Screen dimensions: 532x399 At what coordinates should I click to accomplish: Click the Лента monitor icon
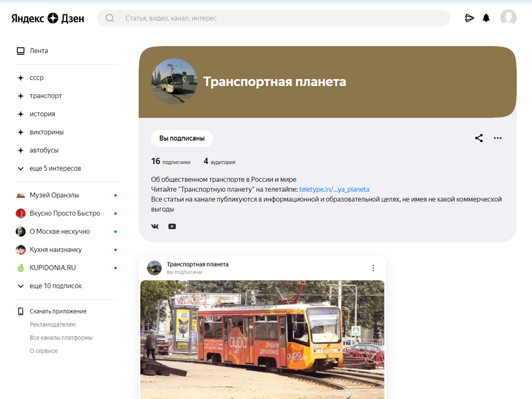pos(21,51)
